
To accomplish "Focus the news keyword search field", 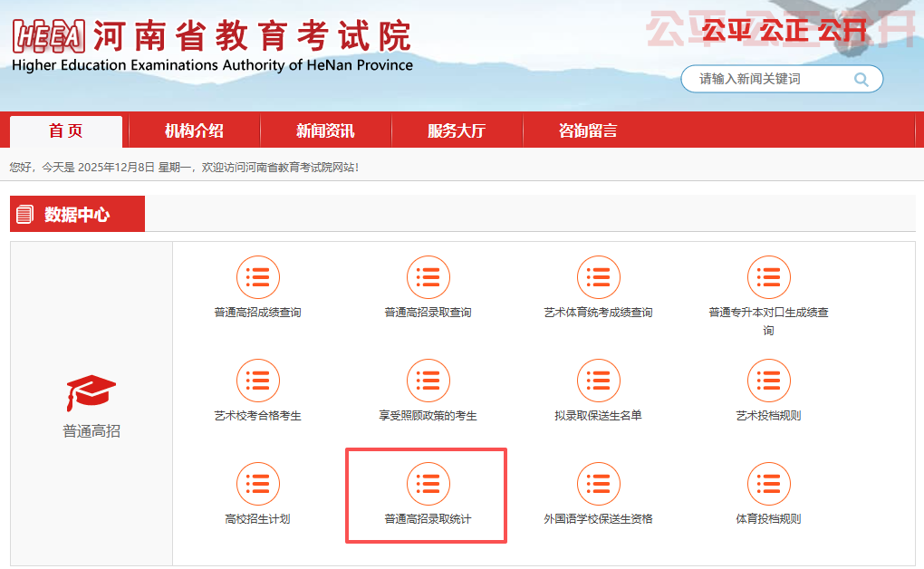I will 765,80.
